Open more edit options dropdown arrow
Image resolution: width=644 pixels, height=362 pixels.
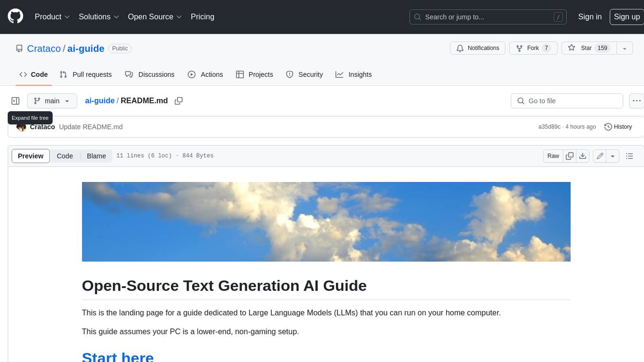coord(613,156)
